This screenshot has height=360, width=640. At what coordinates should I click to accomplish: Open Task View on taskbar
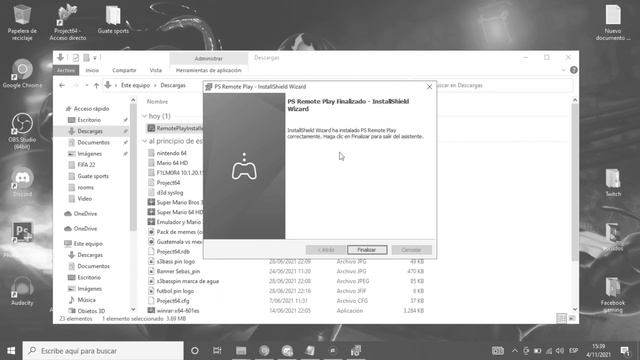point(217,351)
